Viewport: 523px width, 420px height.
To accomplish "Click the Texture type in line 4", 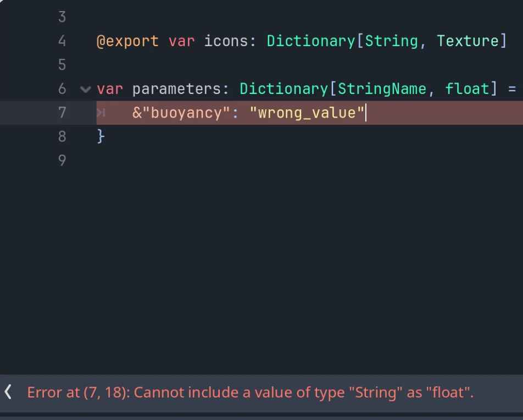I will [468, 41].
